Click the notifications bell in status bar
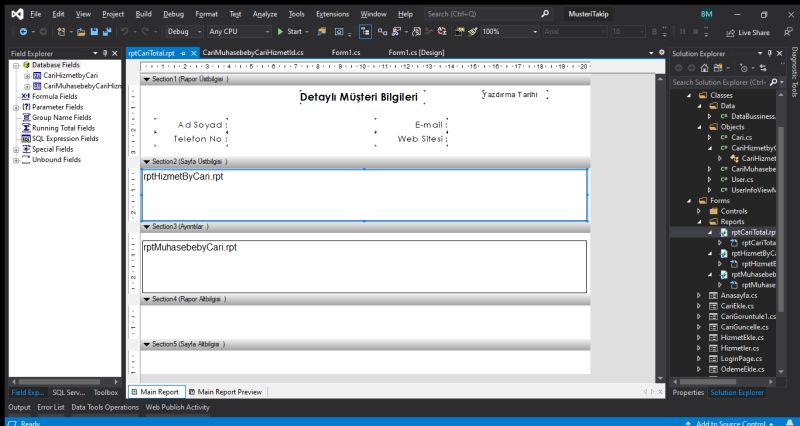 791,423
